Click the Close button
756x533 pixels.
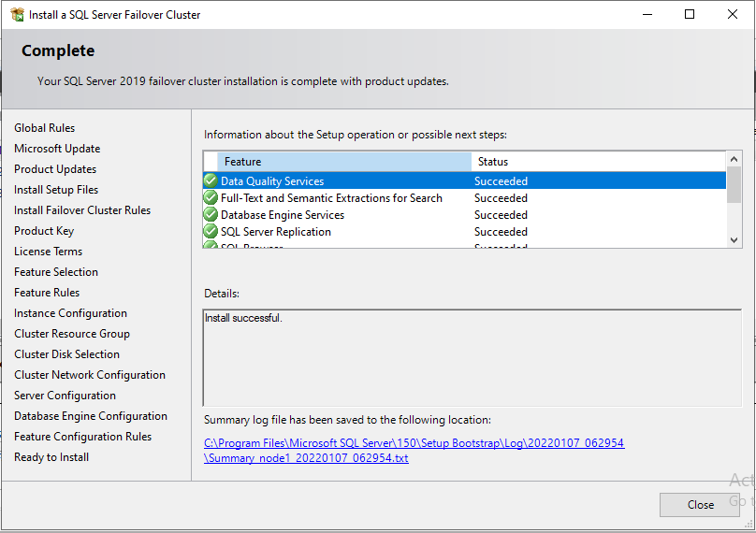point(700,505)
